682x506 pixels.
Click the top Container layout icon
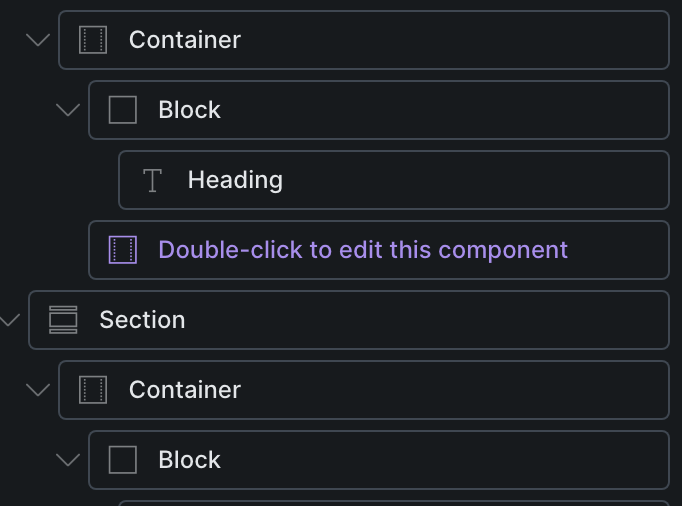coord(93,40)
